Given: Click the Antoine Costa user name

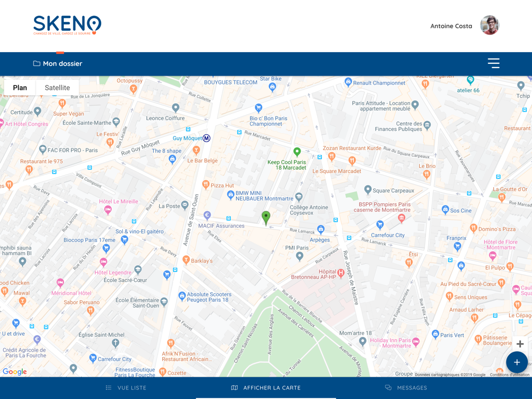Looking at the screenshot, I should tap(451, 26).
